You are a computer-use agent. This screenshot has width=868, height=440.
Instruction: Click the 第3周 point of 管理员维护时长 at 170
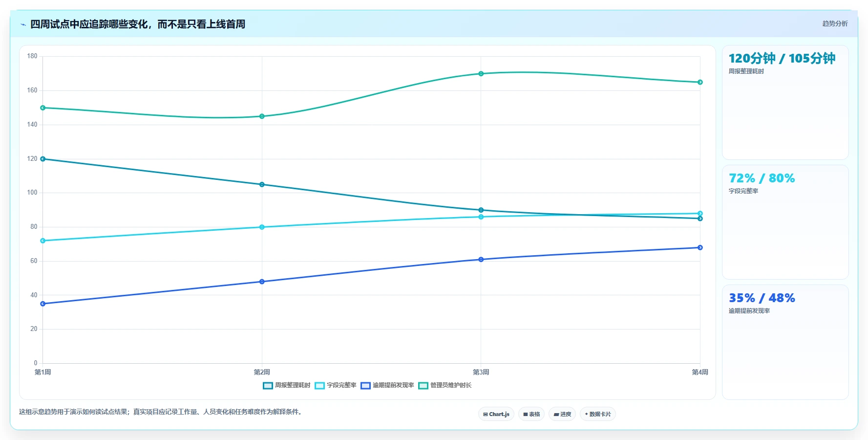pyautogui.click(x=481, y=74)
